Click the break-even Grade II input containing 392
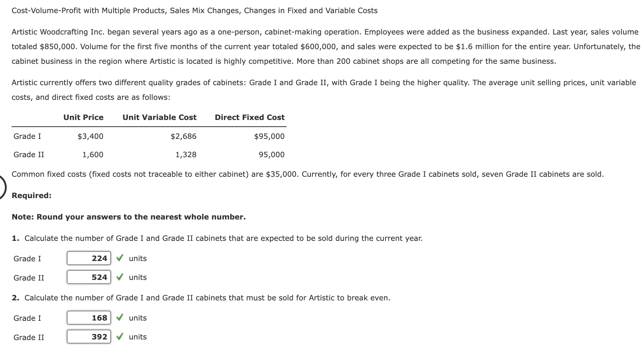The height and width of the screenshot is (348, 644). [x=89, y=337]
